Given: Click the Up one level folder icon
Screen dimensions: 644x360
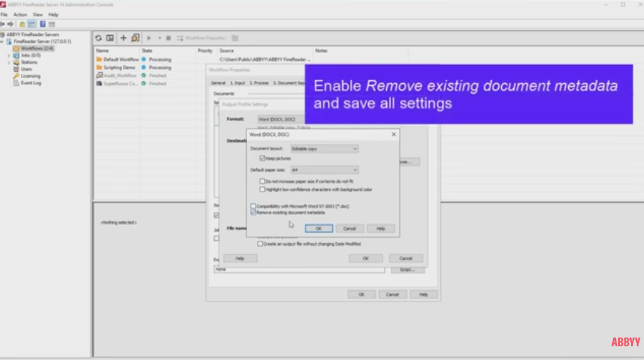Looking at the screenshot, I should click(22, 25).
